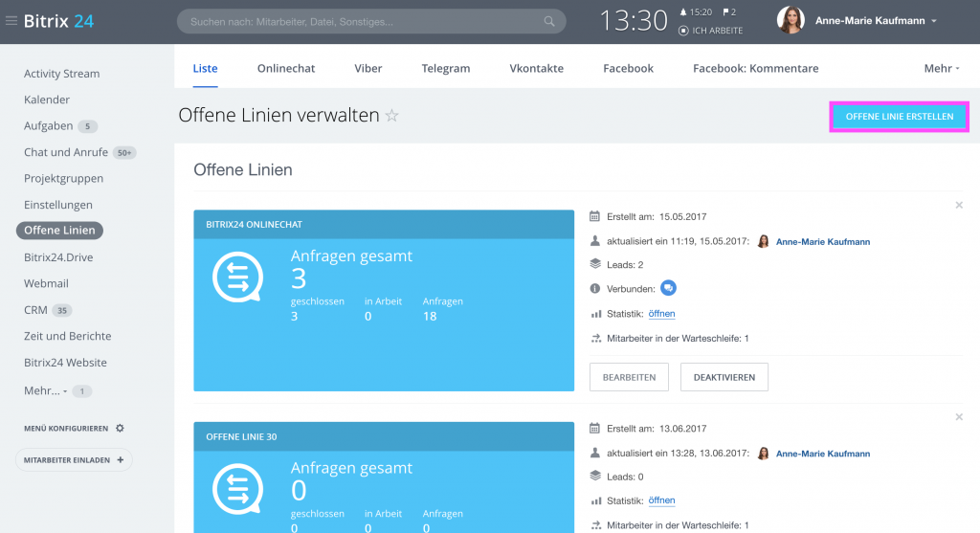Click the search magnifier icon
This screenshot has width=980, height=533.
pos(548,21)
